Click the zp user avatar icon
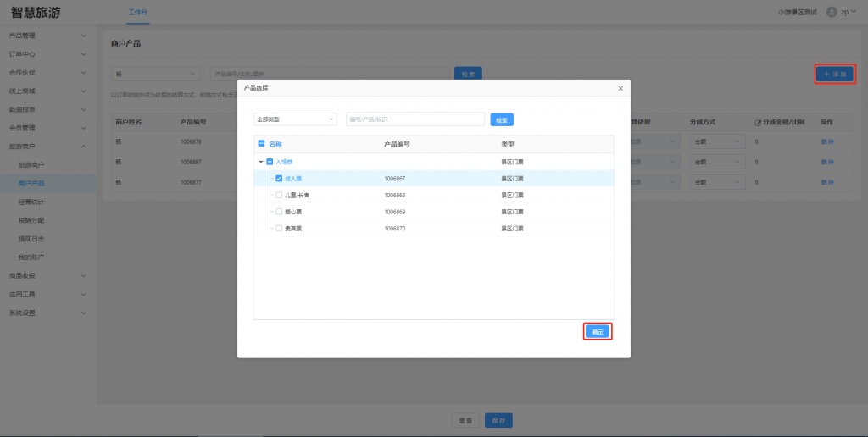Screen dimensions: 868x437 click(x=832, y=12)
